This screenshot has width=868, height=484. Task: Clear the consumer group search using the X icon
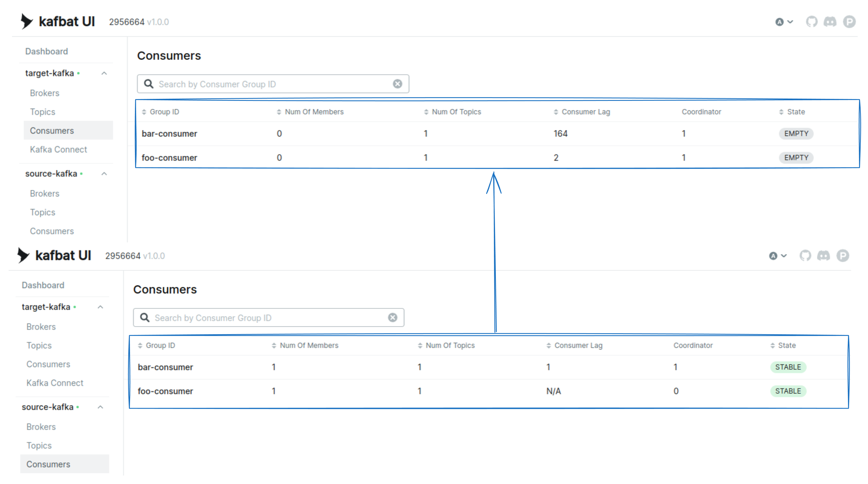pyautogui.click(x=397, y=83)
